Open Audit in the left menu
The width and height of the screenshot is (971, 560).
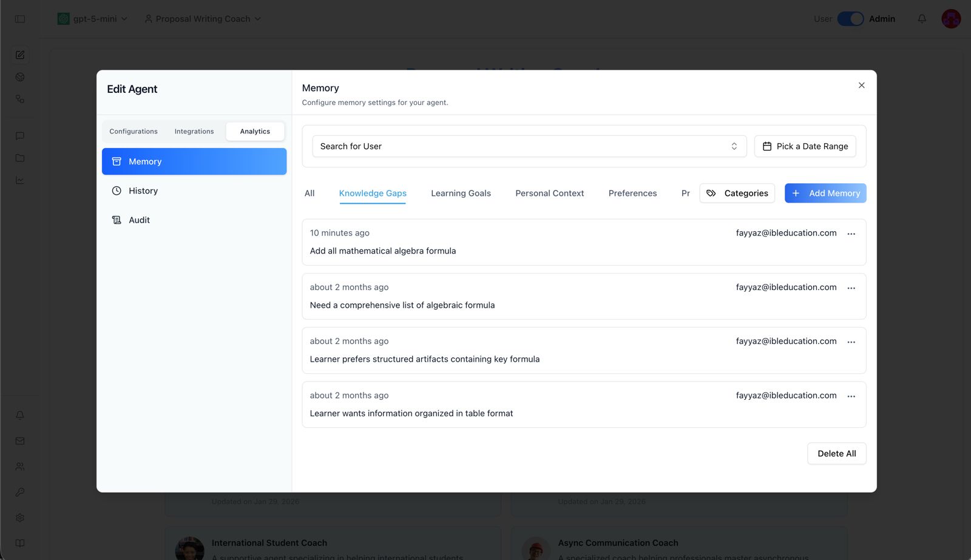pyautogui.click(x=194, y=220)
